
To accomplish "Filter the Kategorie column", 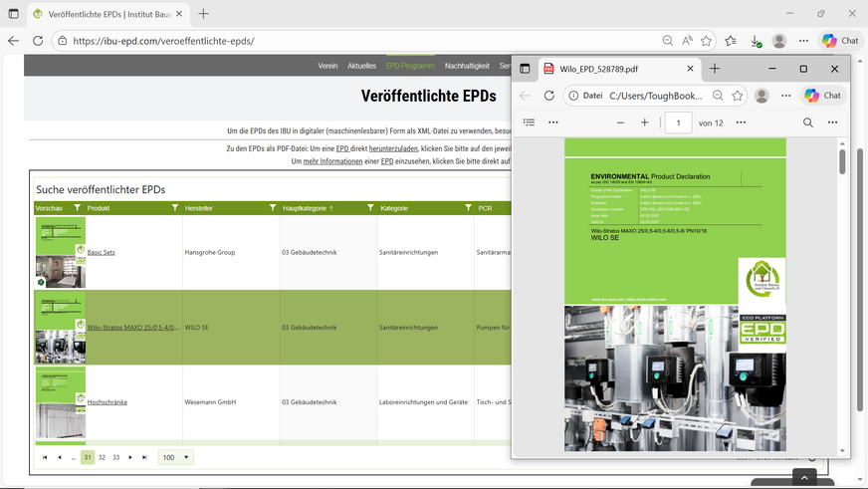I will click(x=468, y=208).
